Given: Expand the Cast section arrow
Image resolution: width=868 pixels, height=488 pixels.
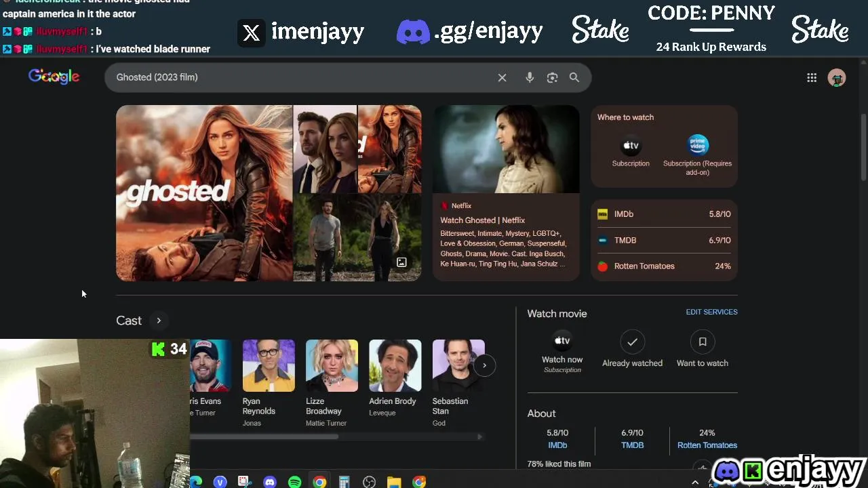Looking at the screenshot, I should (159, 321).
